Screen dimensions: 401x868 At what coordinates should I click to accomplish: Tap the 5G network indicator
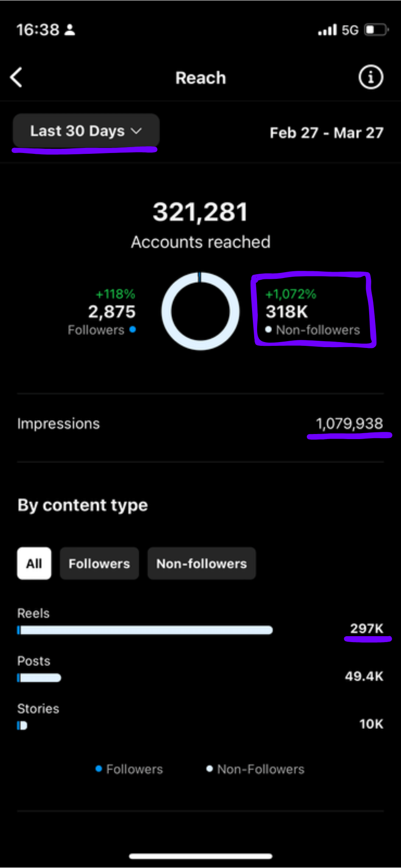[x=350, y=30]
